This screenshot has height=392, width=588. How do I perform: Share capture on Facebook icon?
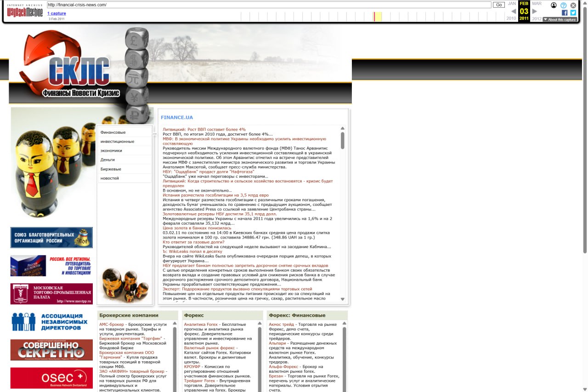pos(565,13)
